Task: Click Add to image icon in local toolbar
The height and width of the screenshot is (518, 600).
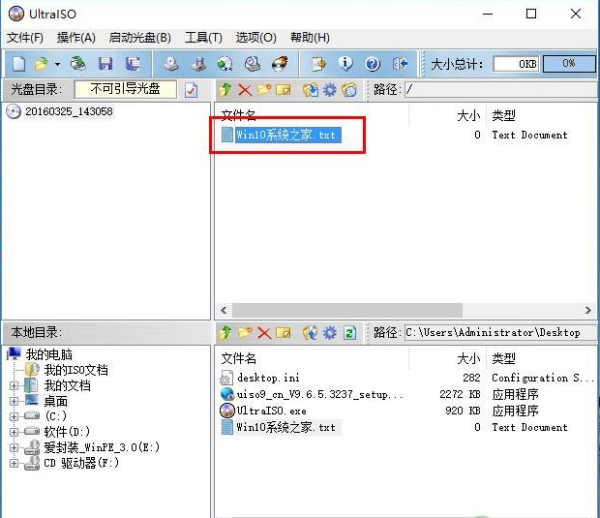Action: tap(310, 332)
